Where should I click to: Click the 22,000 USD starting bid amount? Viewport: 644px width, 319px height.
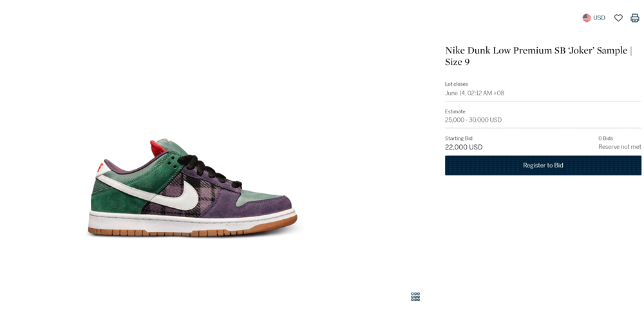464,147
